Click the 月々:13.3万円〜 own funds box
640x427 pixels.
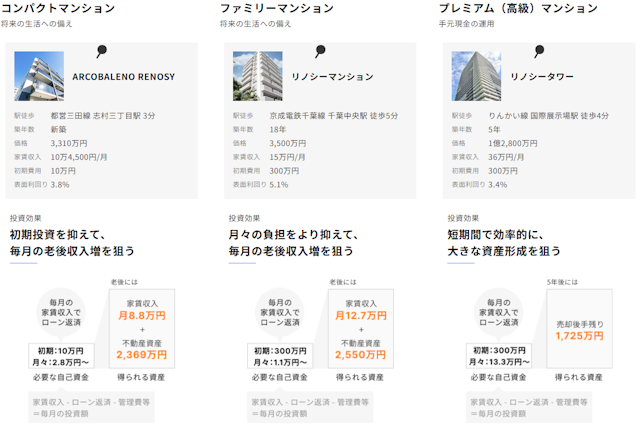(499, 356)
